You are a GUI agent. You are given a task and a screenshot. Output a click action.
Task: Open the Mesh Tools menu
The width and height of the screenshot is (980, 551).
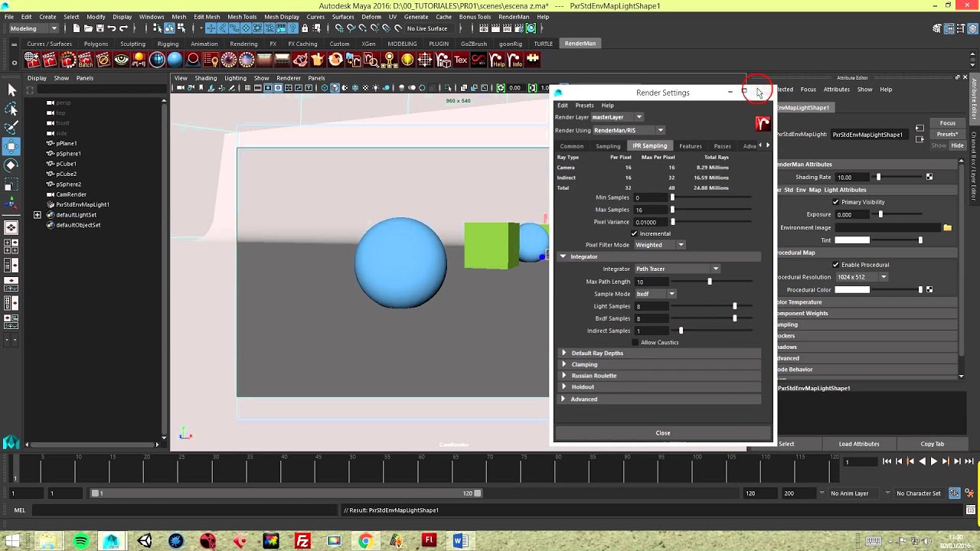(x=242, y=17)
